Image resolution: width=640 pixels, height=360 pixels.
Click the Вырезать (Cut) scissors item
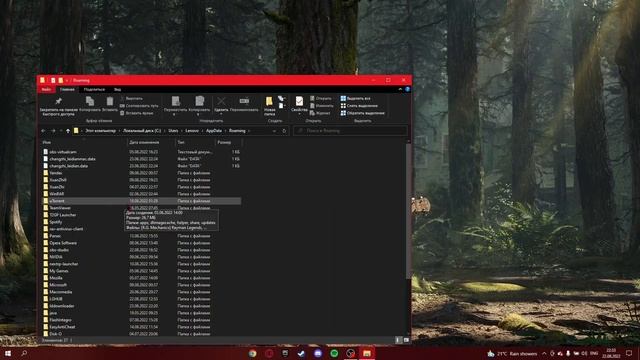pyautogui.click(x=131, y=99)
